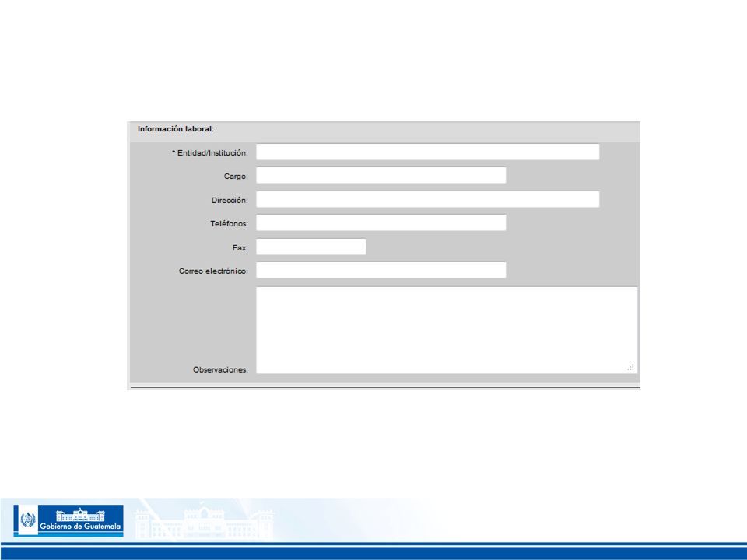Viewport: 747px width, 560px height.
Task: Click the Observaciones text area
Action: (x=447, y=330)
